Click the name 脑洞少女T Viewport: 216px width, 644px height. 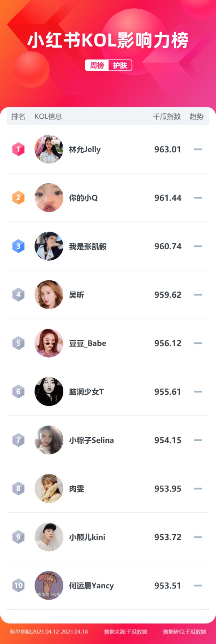tap(86, 392)
